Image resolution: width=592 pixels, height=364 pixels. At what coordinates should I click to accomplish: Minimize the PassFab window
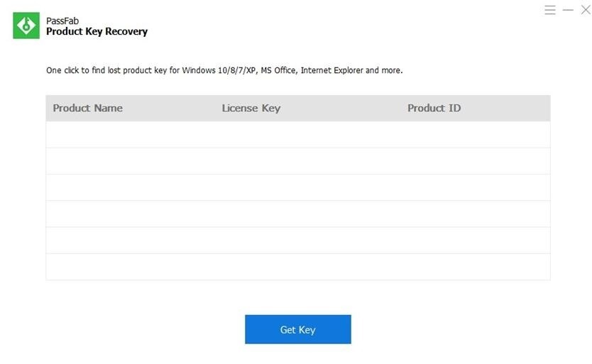(568, 10)
